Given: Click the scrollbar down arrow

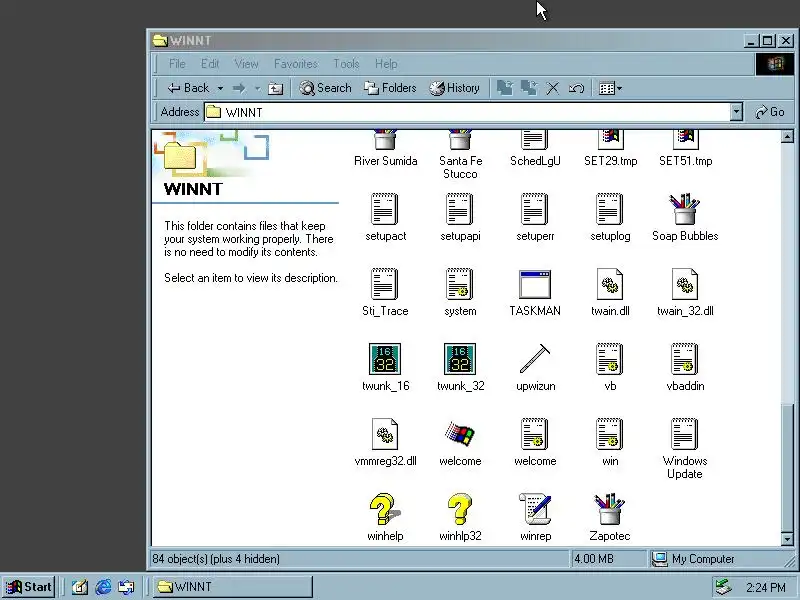Looking at the screenshot, I should [x=787, y=539].
